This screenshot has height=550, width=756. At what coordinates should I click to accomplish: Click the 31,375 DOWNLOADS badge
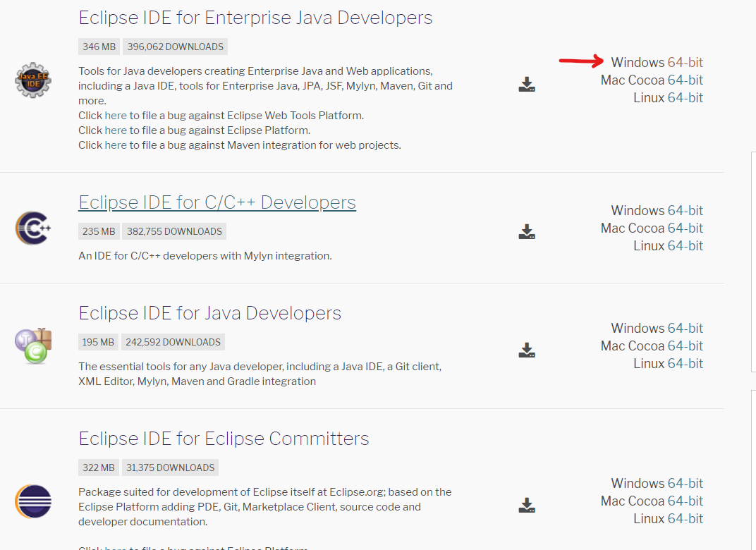pyautogui.click(x=170, y=468)
